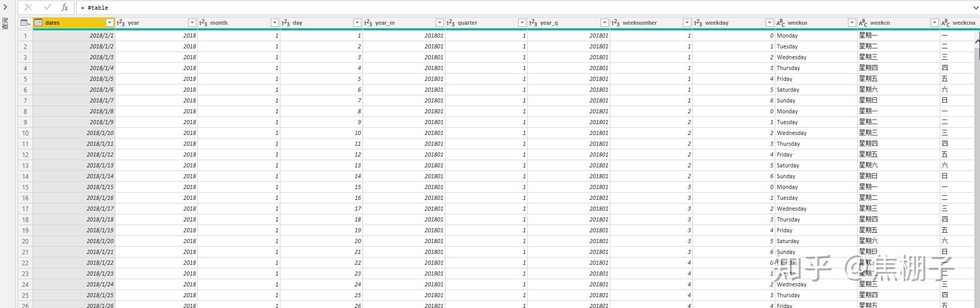Click the date cell 2018/1/1
Viewport: 980px width, 308px height.
74,36
